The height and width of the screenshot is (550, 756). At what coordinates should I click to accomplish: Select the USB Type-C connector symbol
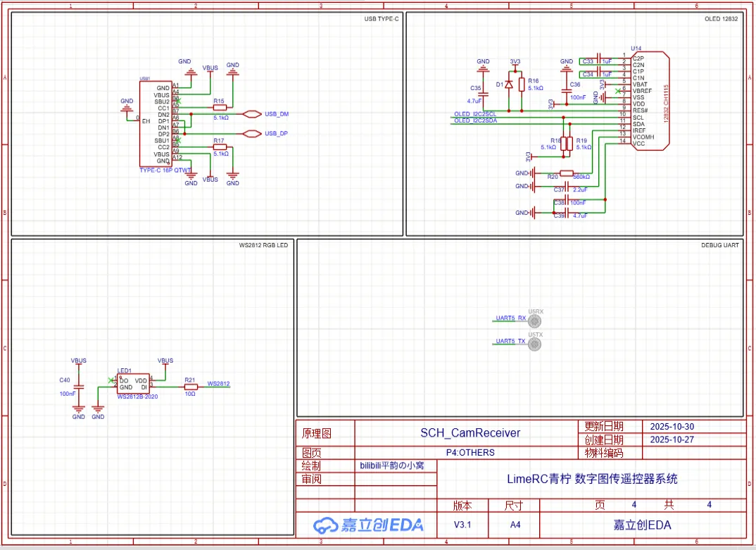pyautogui.click(x=155, y=124)
